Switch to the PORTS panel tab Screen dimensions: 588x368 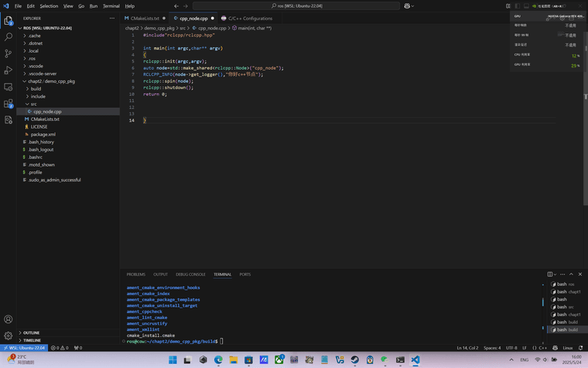245,274
